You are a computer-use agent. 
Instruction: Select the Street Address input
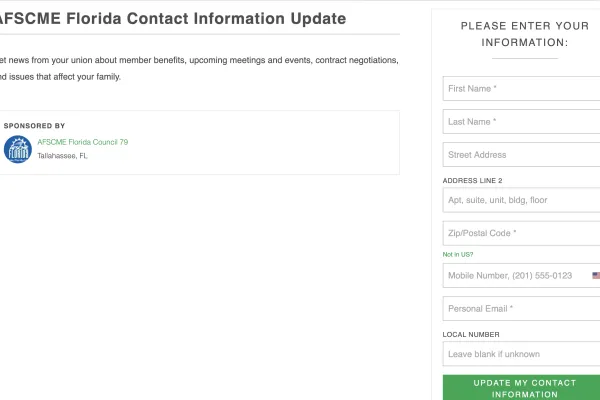(x=520, y=155)
